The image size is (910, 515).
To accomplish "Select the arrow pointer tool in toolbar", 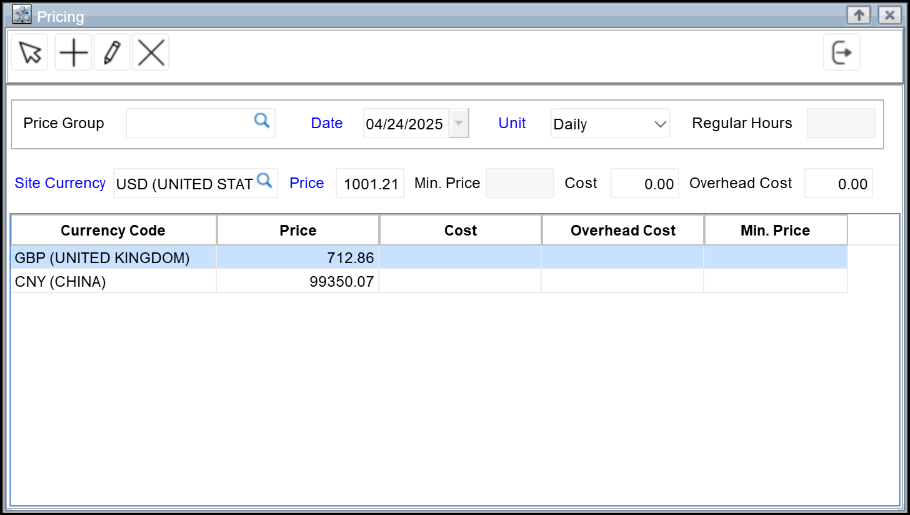I will pos(31,53).
